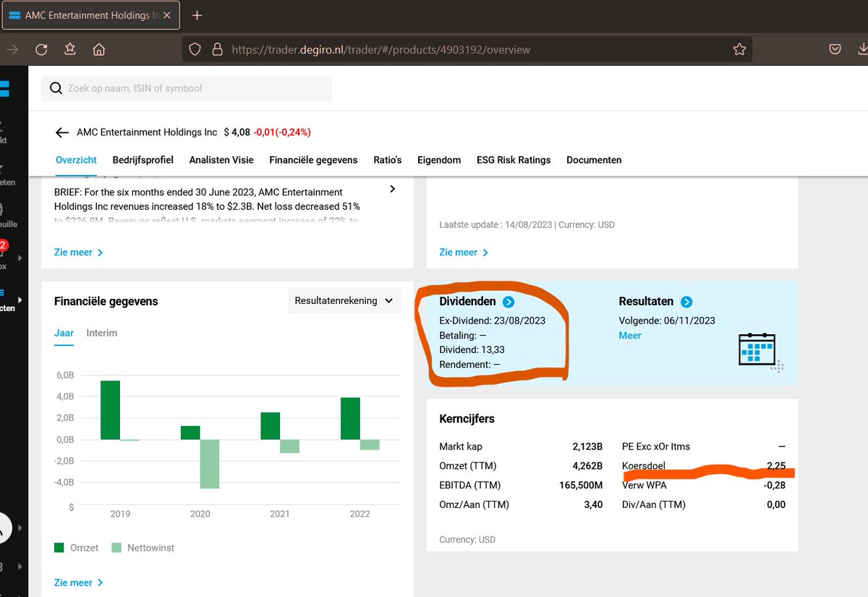Click the browser reload icon
The height and width of the screenshot is (597, 868).
click(41, 49)
